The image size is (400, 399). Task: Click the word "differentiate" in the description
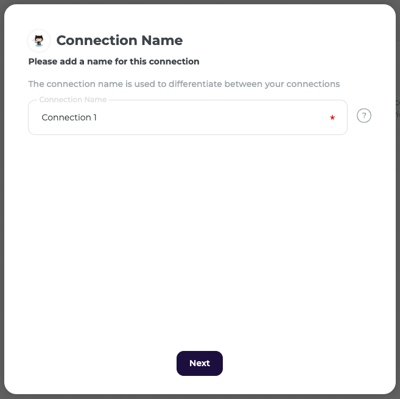[x=195, y=84]
